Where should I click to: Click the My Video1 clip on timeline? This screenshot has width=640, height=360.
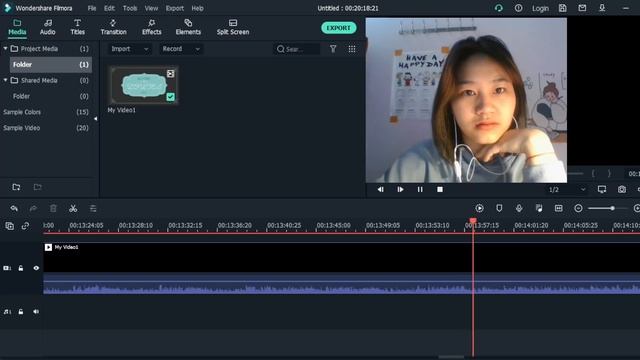(342, 268)
